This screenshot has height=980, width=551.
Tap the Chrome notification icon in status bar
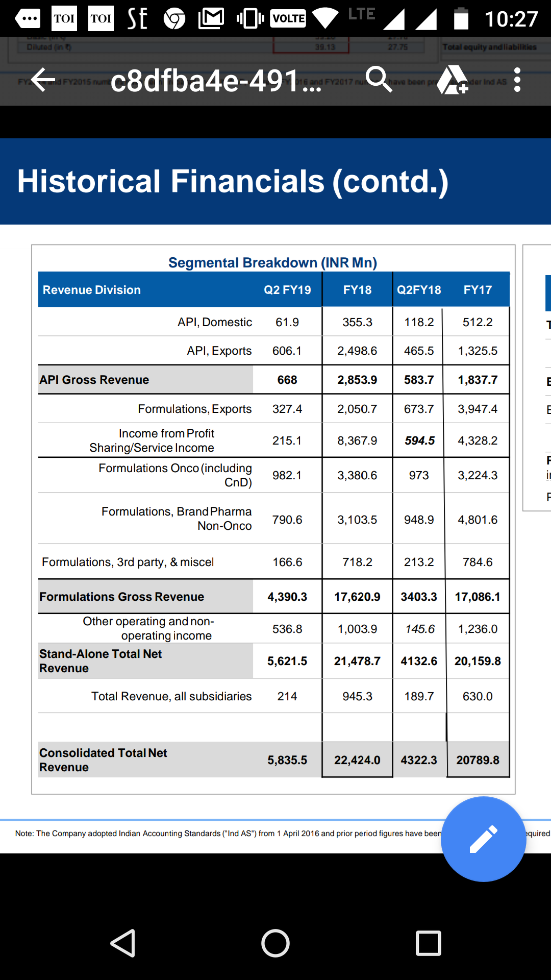(x=174, y=19)
